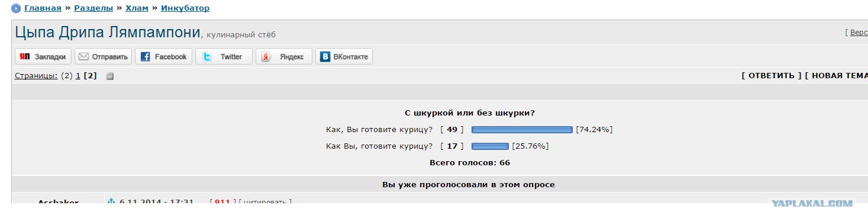This screenshot has width=868, height=221.
Task: Click НОВАЯ ТЕМА to start a topic
Action: [x=837, y=75]
